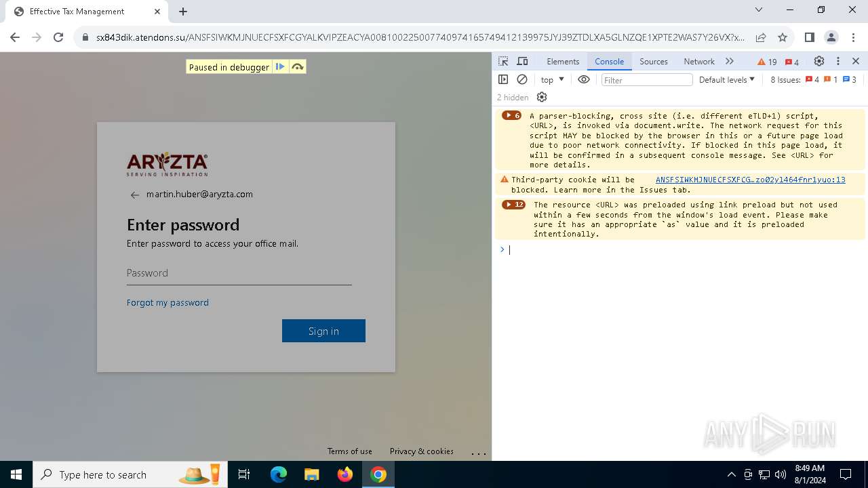Image resolution: width=868 pixels, height=488 pixels.
Task: Share this page icon in address bar
Action: (x=761, y=37)
